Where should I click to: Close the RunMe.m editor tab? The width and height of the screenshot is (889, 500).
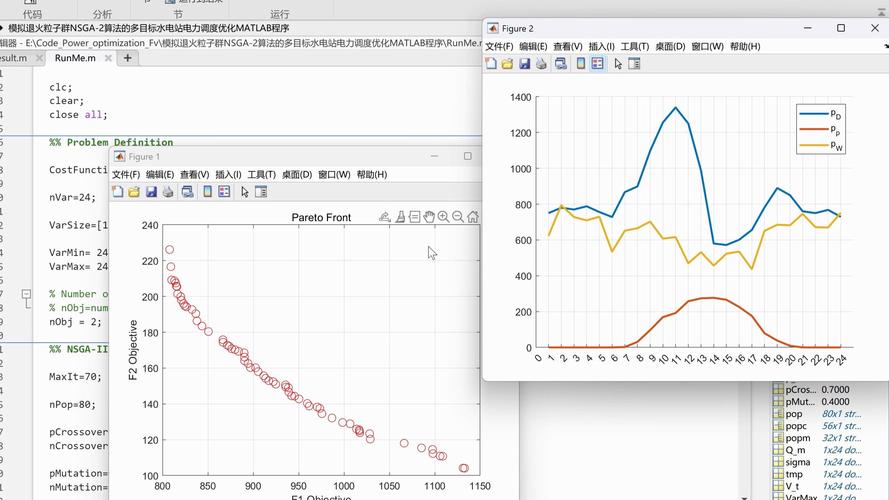coord(108,58)
